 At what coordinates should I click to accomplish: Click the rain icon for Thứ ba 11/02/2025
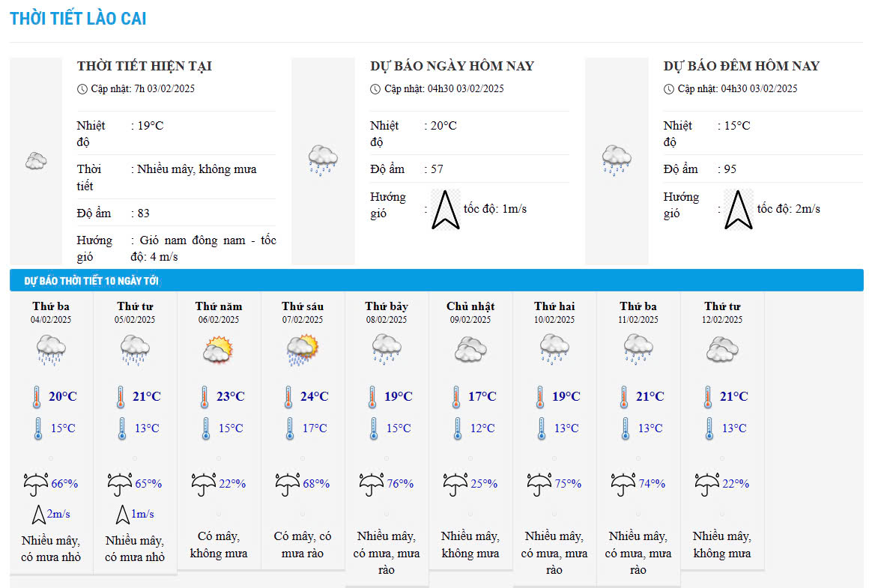pyautogui.click(x=638, y=349)
